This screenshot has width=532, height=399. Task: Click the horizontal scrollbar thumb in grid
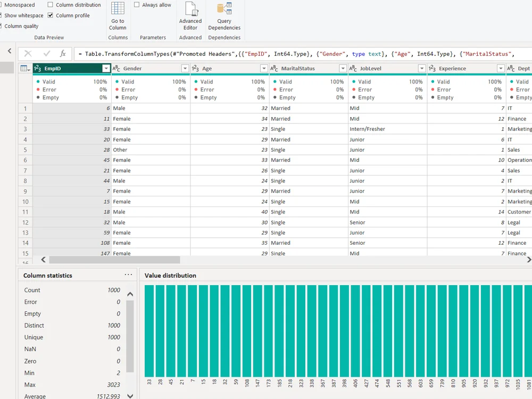(x=115, y=260)
